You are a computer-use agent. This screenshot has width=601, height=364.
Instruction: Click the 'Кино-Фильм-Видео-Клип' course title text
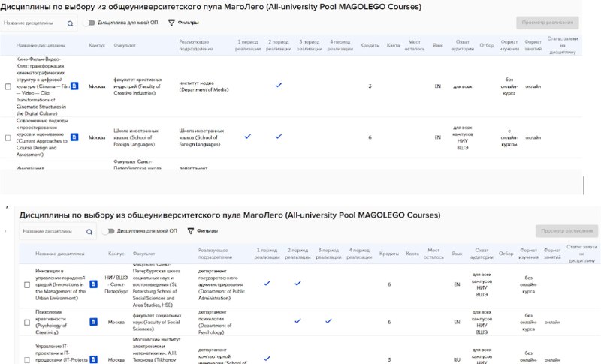43,86
